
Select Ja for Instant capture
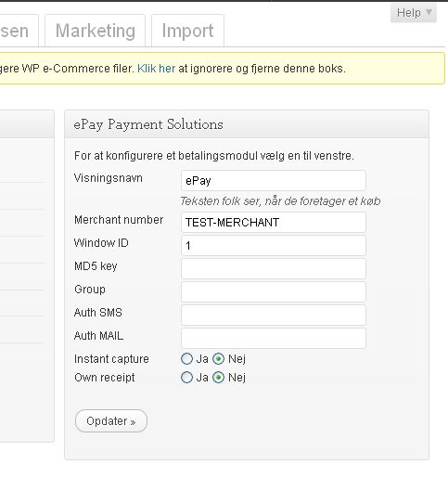[x=186, y=359]
